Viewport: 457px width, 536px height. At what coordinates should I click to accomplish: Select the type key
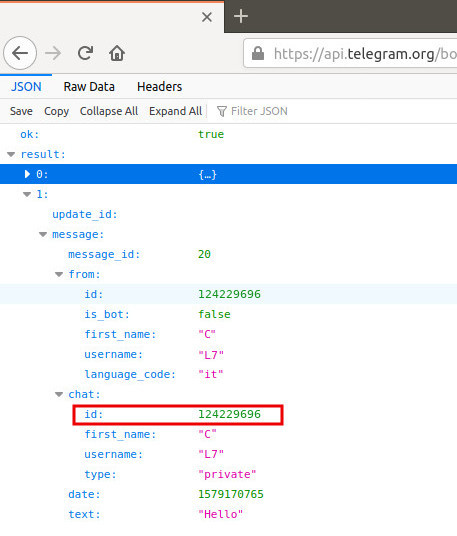[100, 475]
